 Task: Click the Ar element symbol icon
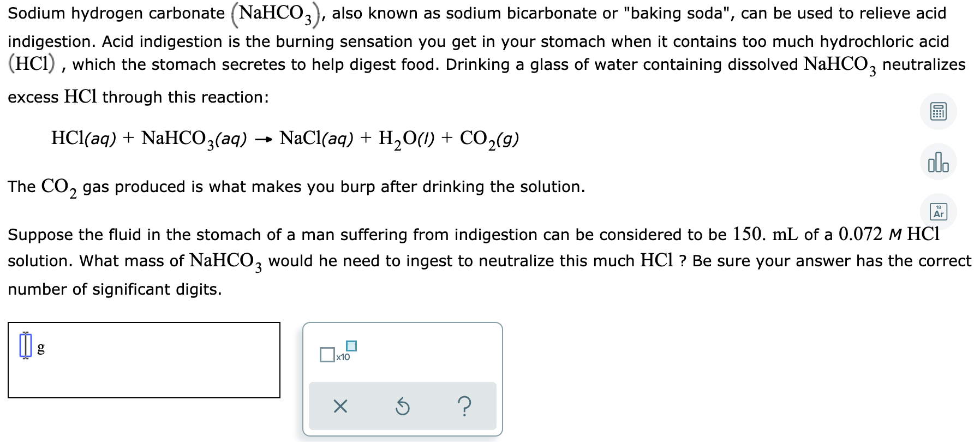click(938, 212)
